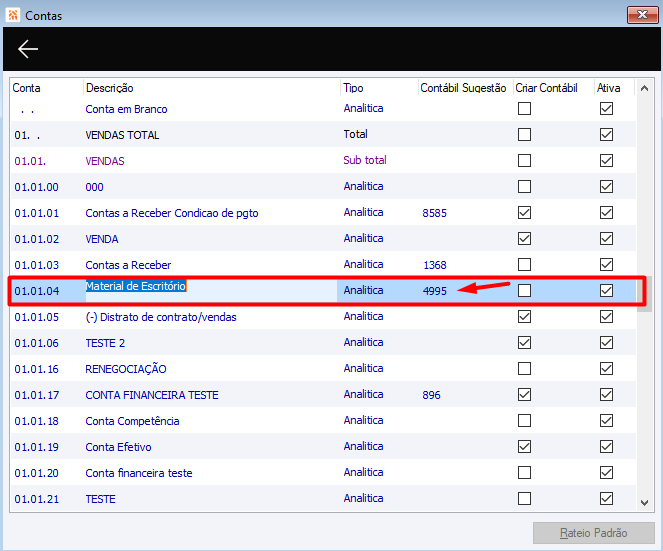Toggle Ativa for Conta em Branco
This screenshot has width=663, height=551.
coord(606,109)
